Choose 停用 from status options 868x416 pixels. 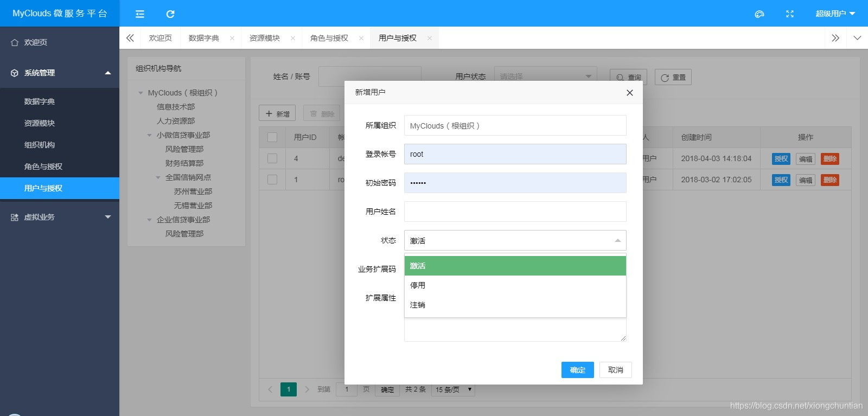pos(515,285)
